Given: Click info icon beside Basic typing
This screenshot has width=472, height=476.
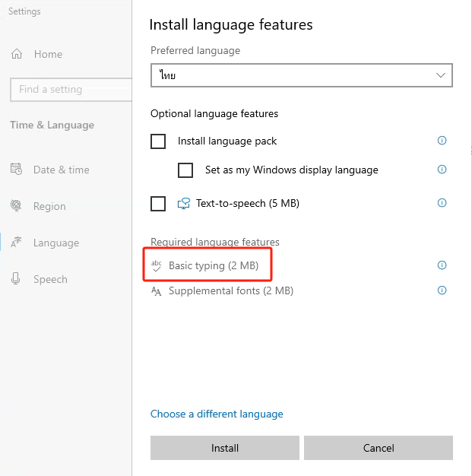Looking at the screenshot, I should point(442,265).
